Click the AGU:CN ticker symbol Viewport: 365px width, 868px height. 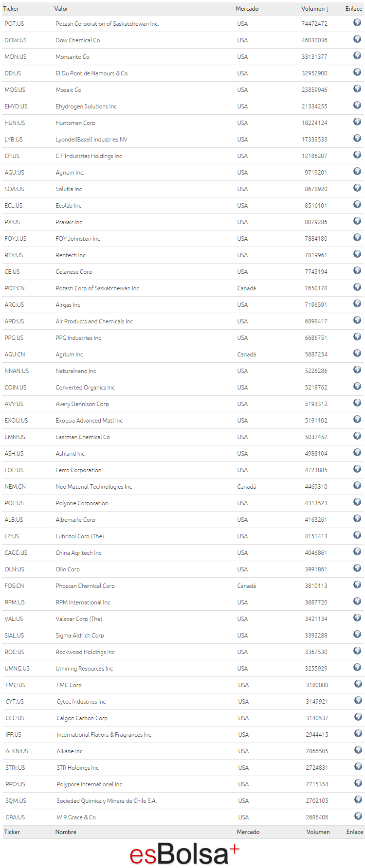[15, 354]
